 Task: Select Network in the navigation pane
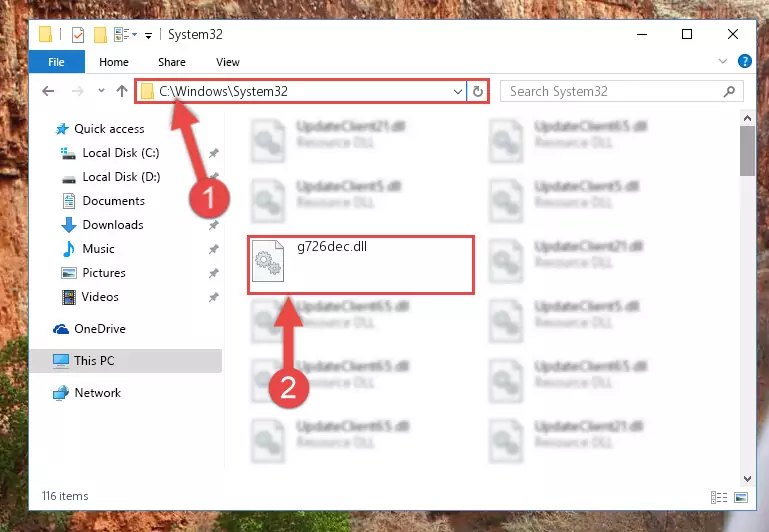(98, 393)
